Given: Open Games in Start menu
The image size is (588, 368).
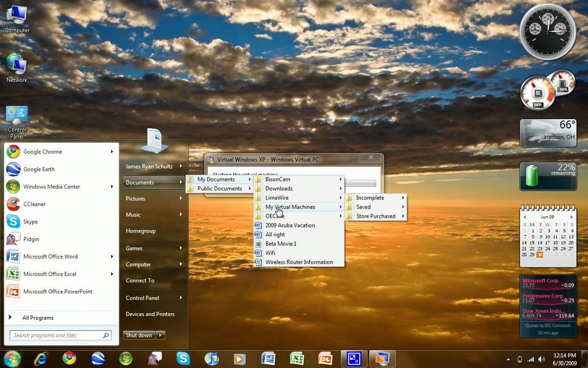Looking at the screenshot, I should (154, 248).
